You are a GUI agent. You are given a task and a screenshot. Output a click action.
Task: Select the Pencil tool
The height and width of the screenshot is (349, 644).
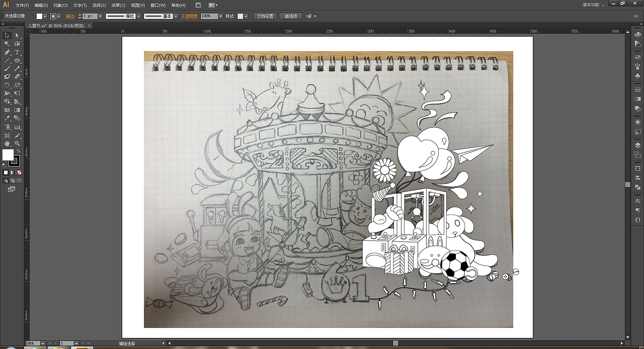(x=17, y=68)
